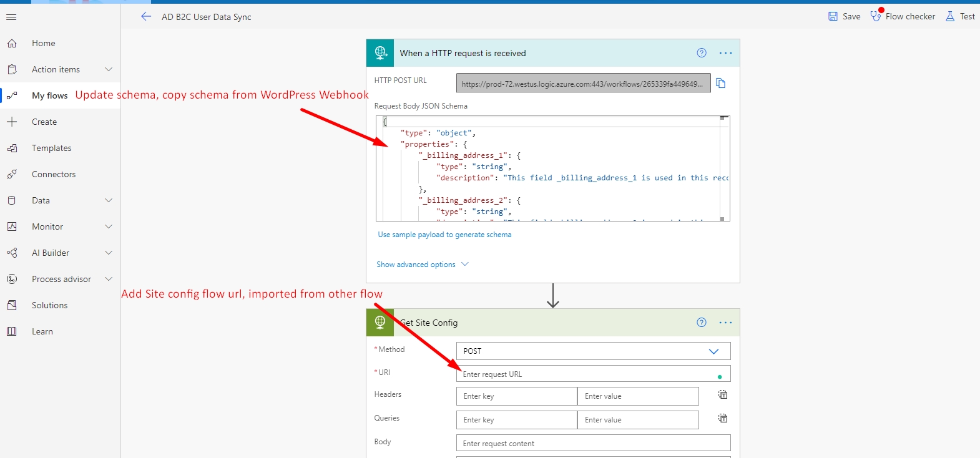This screenshot has height=458, width=980.
Task: Click the Action items clipboard icon
Action: point(12,69)
